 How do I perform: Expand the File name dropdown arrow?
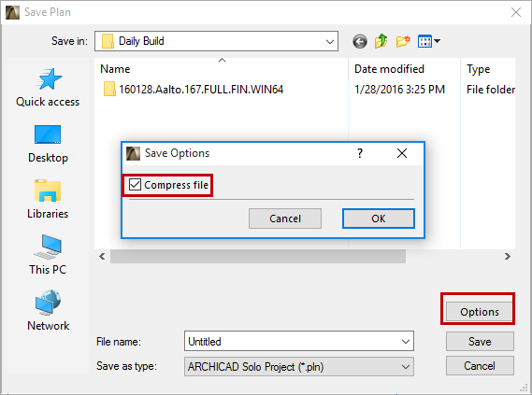[406, 342]
